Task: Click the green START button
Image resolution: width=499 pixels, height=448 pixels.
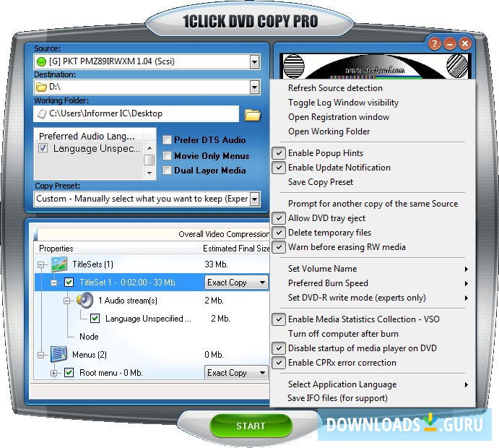Action: coord(251,426)
